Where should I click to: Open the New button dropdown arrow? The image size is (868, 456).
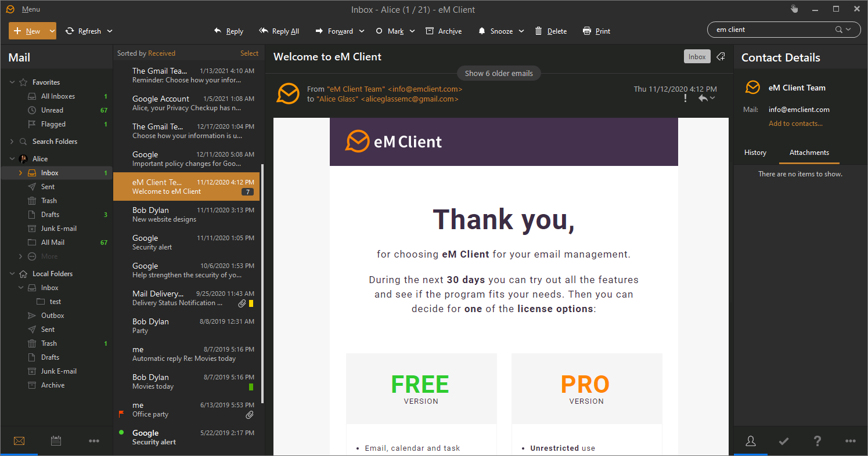(x=52, y=31)
